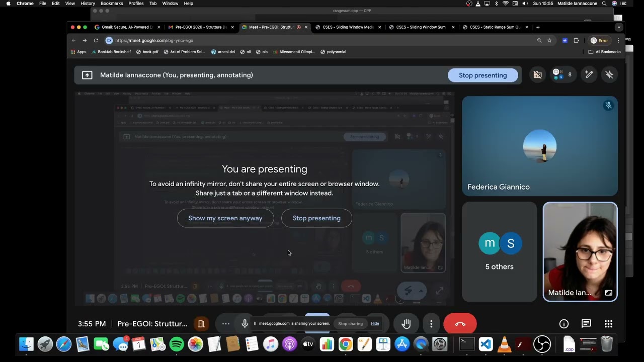644x362 pixels.
Task: Open the 5 others participant tile
Action: [x=499, y=252]
